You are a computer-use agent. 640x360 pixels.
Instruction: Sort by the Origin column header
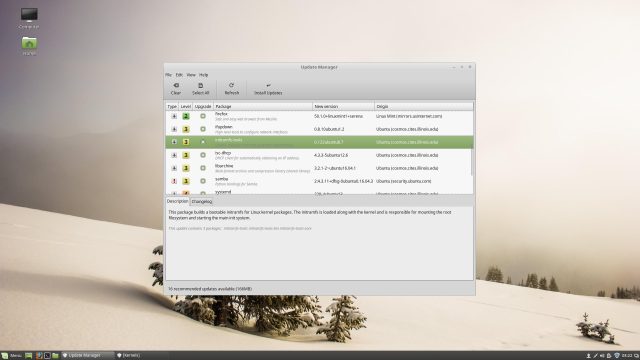[x=424, y=107]
